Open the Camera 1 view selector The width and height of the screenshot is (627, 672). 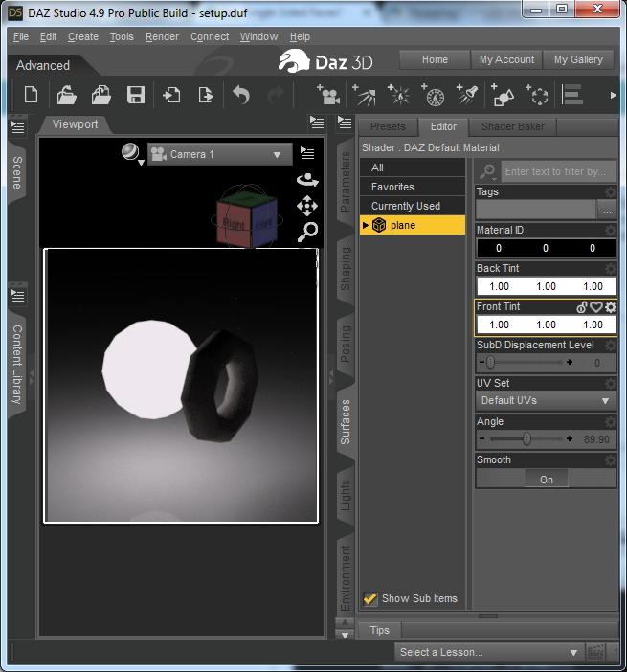[x=220, y=154]
